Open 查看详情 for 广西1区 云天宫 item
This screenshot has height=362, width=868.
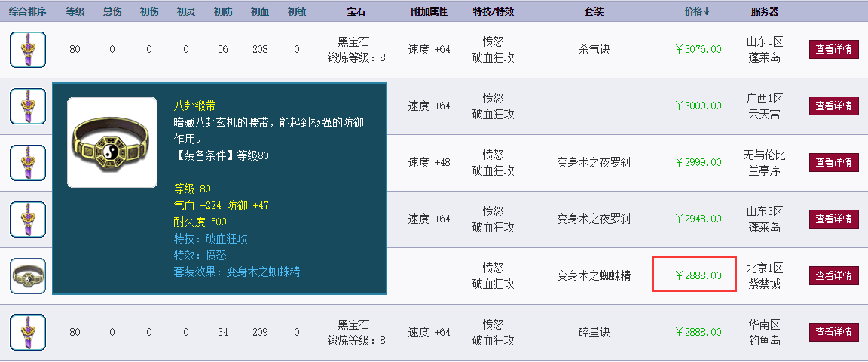pyautogui.click(x=833, y=106)
